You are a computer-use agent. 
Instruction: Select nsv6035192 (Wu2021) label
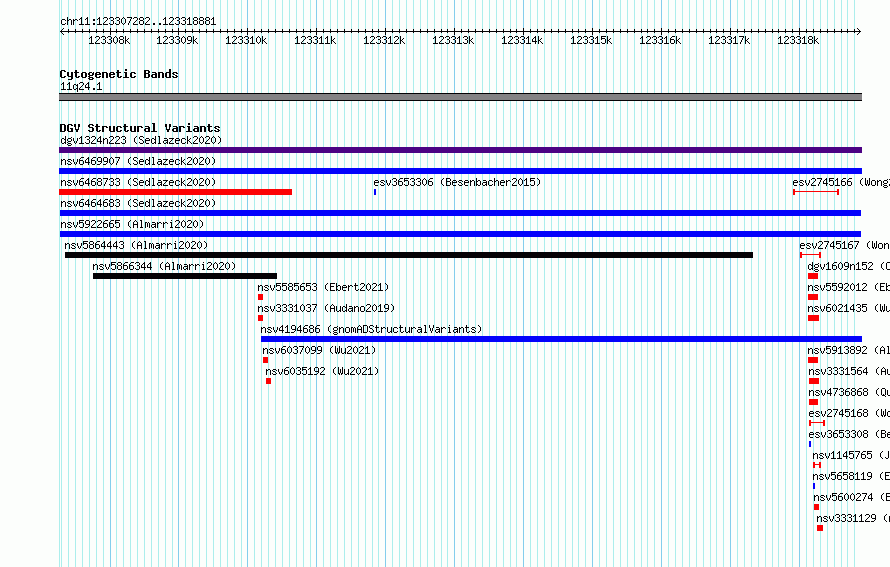pyautogui.click(x=322, y=371)
